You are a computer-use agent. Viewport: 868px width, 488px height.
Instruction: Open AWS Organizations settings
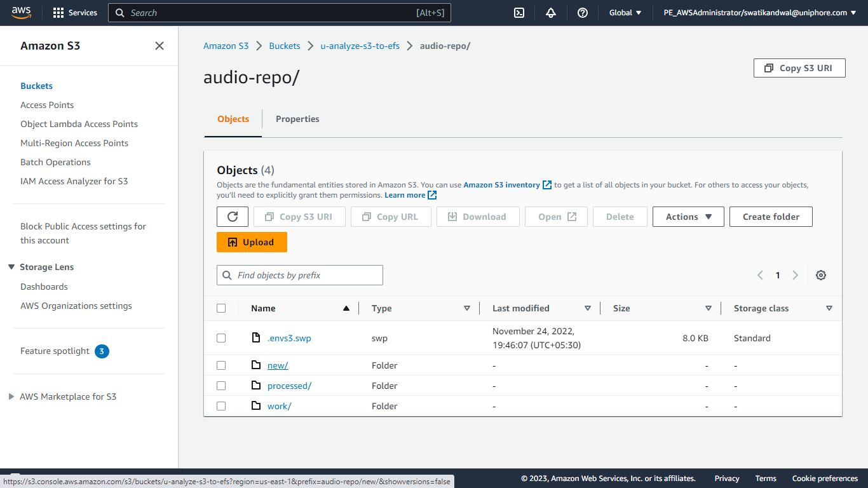(x=76, y=306)
